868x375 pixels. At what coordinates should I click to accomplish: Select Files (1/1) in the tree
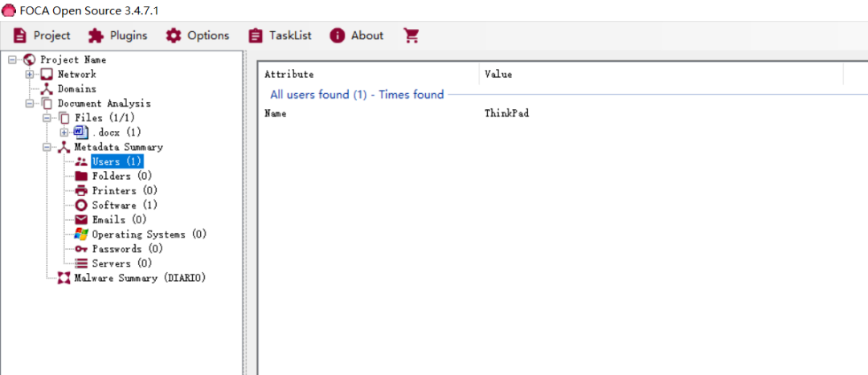click(104, 118)
